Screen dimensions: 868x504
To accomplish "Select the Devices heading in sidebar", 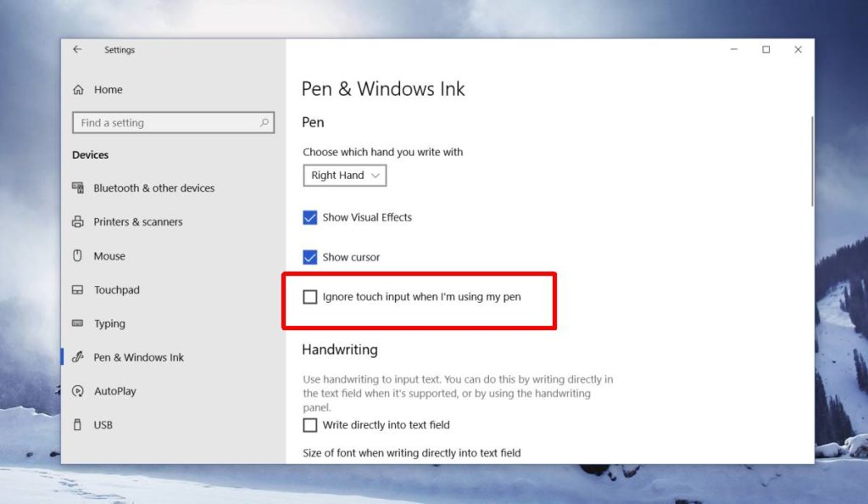I will click(90, 154).
